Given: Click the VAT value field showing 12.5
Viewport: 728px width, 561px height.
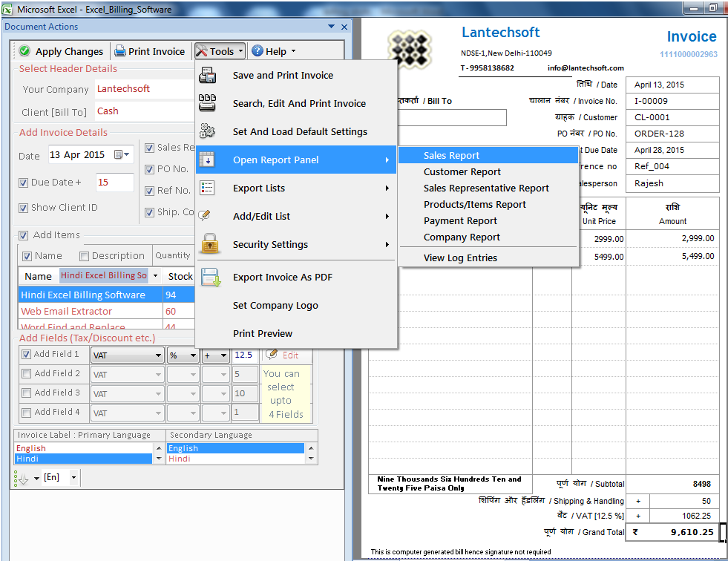Looking at the screenshot, I should (x=246, y=355).
